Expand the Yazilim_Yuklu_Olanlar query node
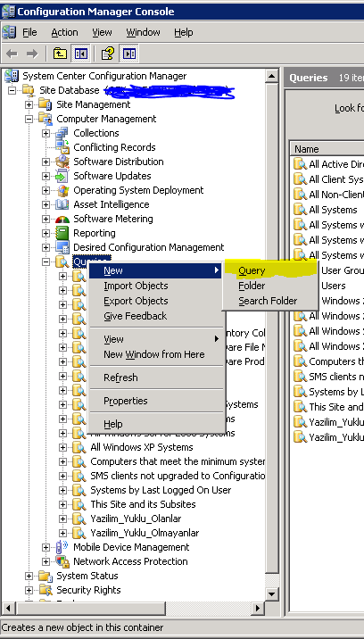 pyautogui.click(x=63, y=519)
